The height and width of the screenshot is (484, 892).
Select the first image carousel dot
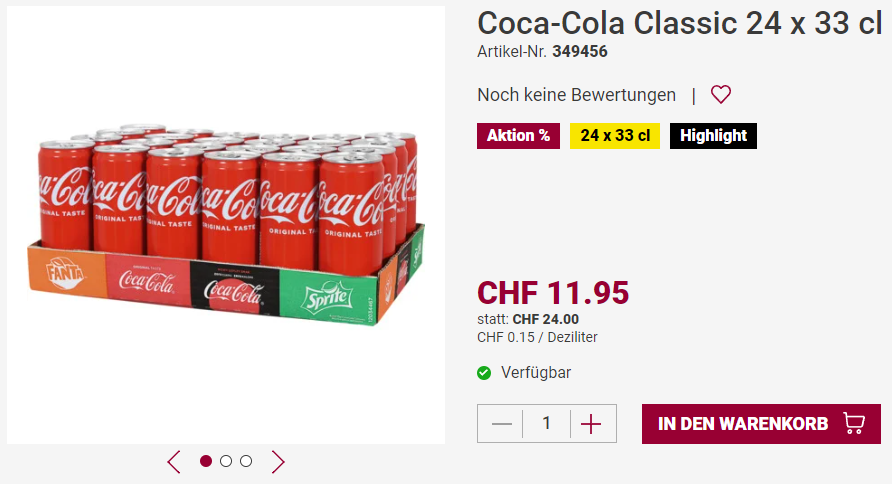pos(206,461)
